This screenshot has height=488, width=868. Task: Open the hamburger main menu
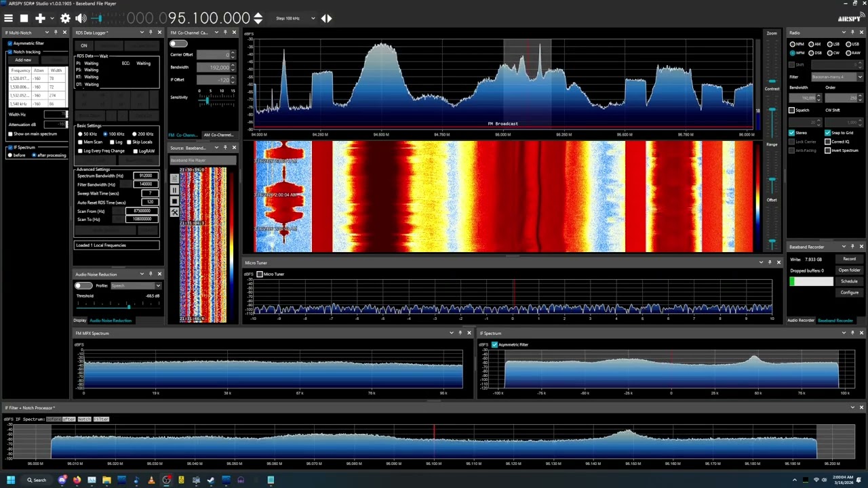click(9, 18)
